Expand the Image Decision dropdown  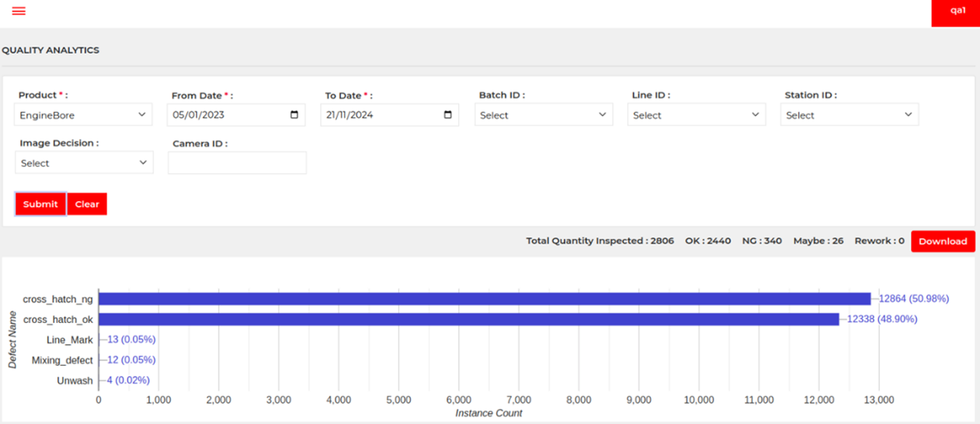pyautogui.click(x=84, y=163)
